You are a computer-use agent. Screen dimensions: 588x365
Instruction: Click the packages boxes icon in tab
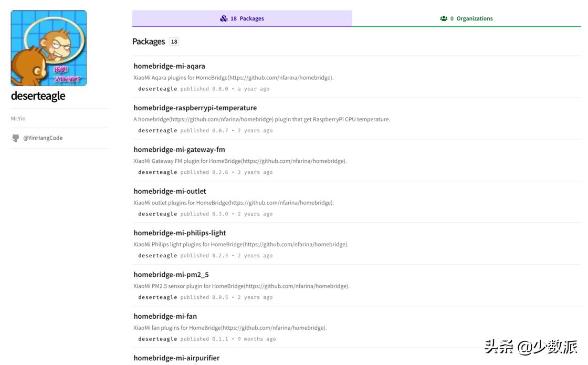224,18
